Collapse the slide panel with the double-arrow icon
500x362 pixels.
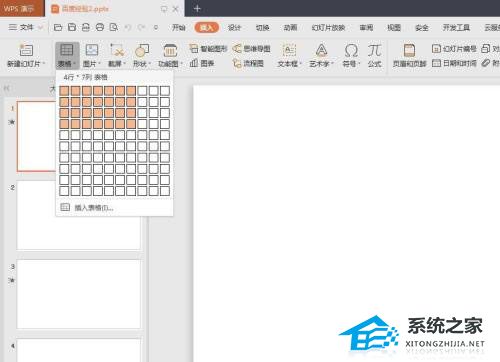coord(6,88)
